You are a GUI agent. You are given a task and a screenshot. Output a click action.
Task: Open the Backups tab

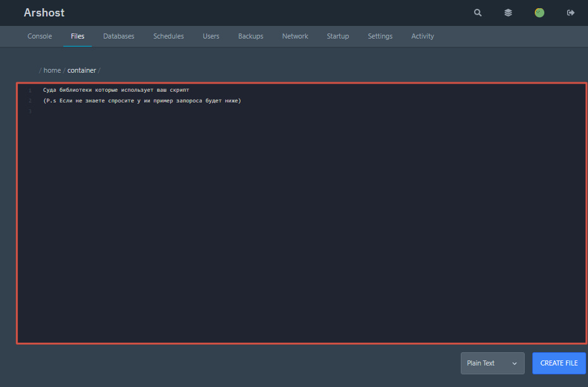pos(251,36)
